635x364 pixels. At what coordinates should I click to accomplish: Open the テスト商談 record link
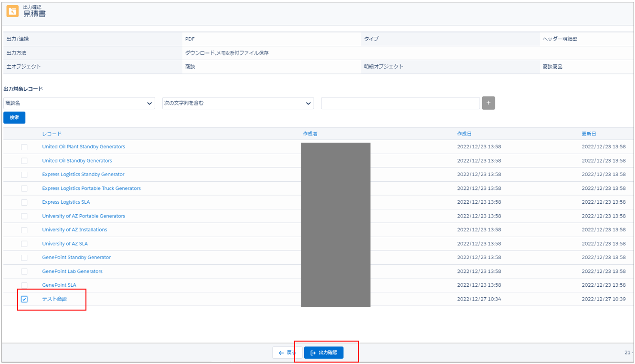point(54,299)
